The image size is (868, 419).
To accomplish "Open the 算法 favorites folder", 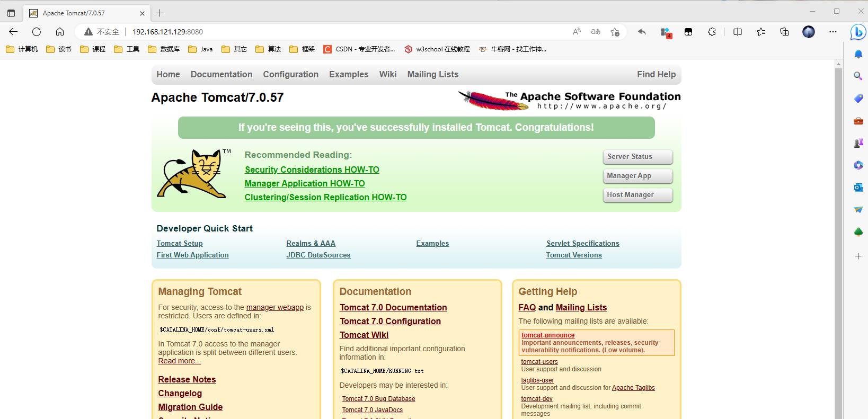I will 268,49.
